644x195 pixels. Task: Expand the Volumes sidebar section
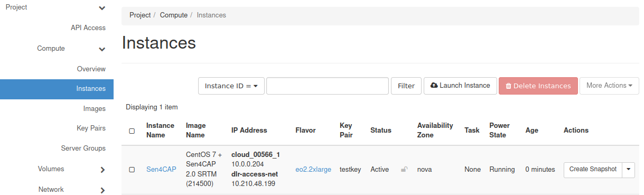(x=102, y=170)
